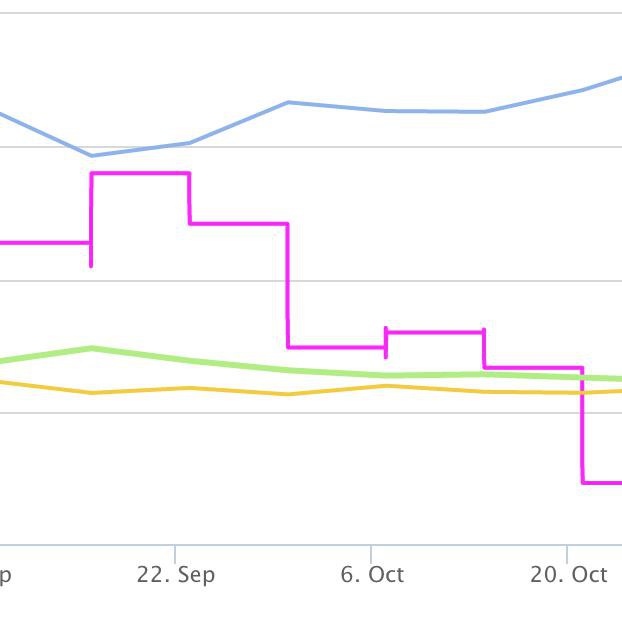Select the lowest magenta segment at far right

coord(602,482)
